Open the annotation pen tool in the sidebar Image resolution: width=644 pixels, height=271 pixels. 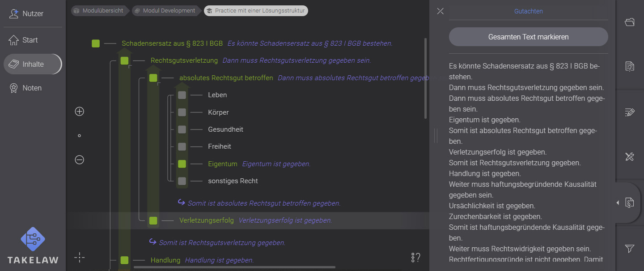tap(629, 112)
